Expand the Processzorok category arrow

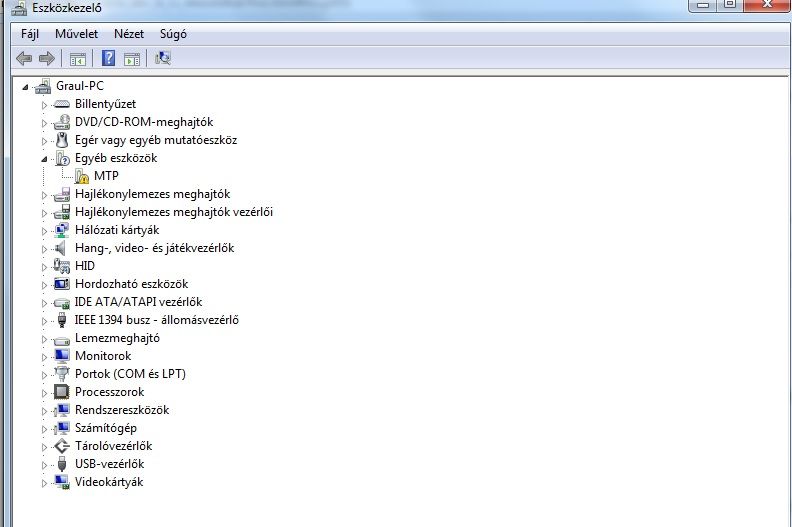44,393
